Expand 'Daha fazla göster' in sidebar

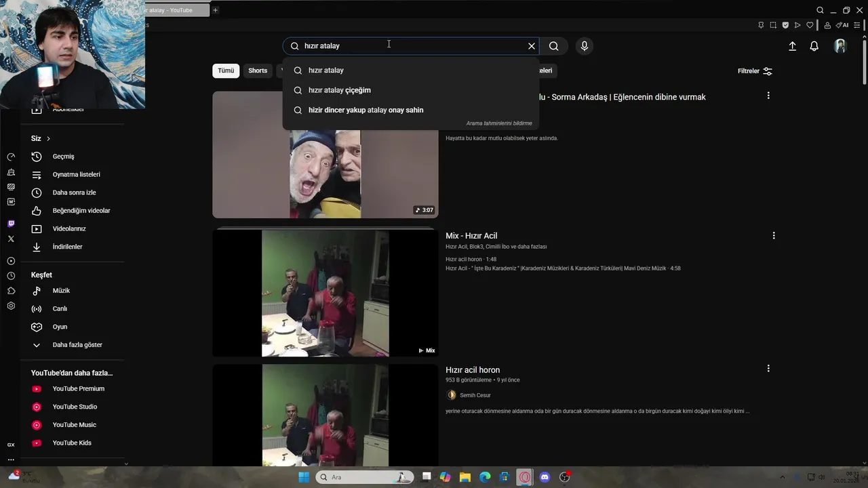coord(73,345)
